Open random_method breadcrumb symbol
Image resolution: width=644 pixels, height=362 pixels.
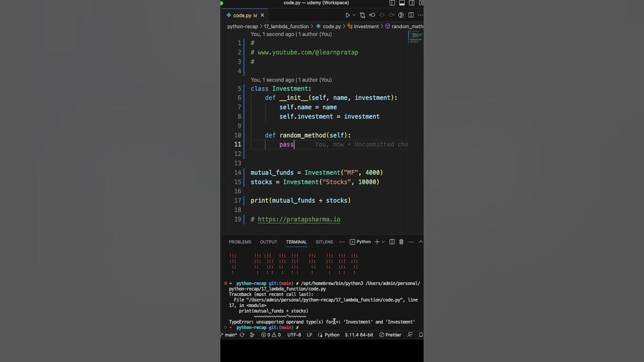coord(404,27)
